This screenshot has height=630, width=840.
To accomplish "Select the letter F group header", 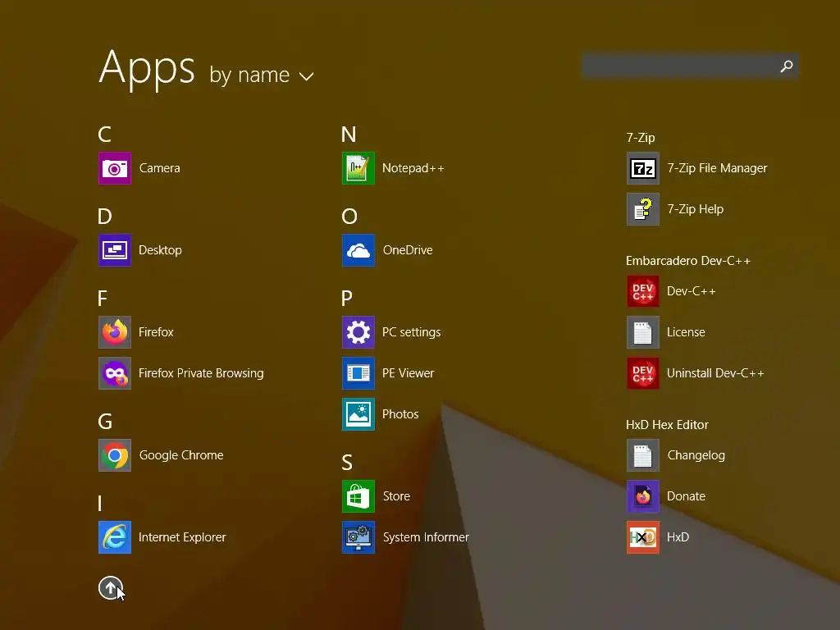I will 103,298.
